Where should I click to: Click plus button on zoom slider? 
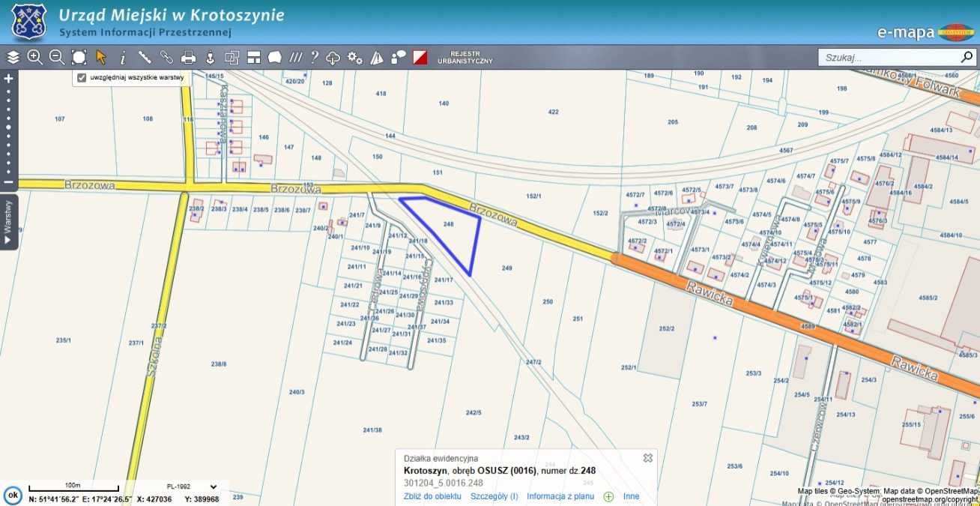(x=8, y=78)
